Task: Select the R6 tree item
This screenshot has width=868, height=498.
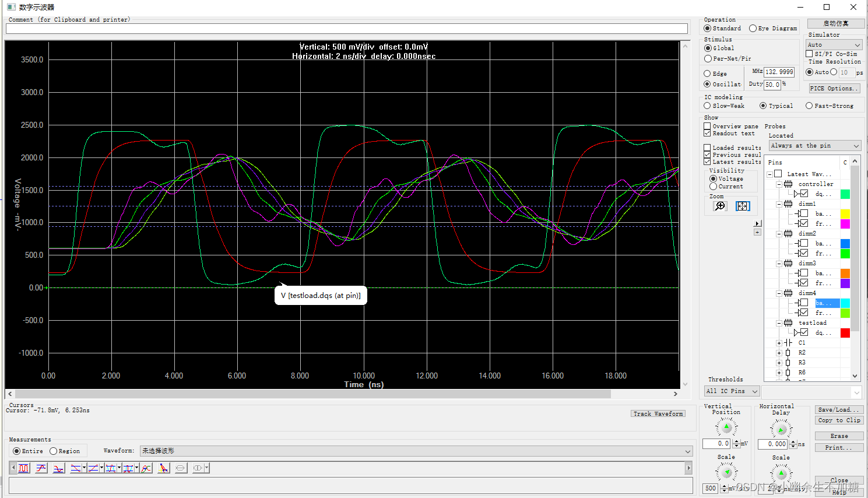Action: coord(802,372)
